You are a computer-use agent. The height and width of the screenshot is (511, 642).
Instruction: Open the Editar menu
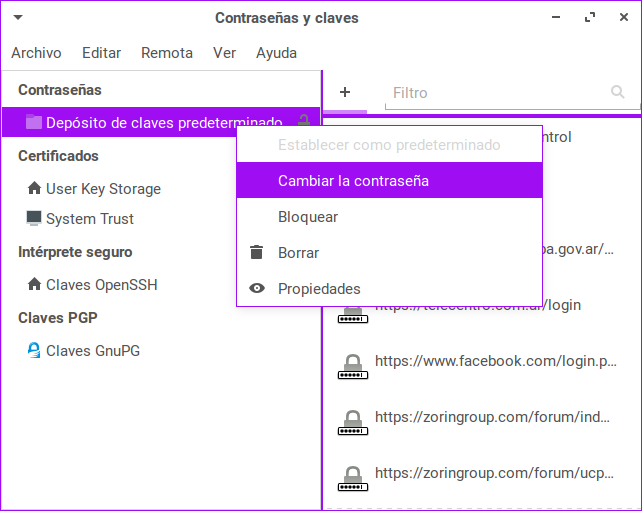click(101, 53)
